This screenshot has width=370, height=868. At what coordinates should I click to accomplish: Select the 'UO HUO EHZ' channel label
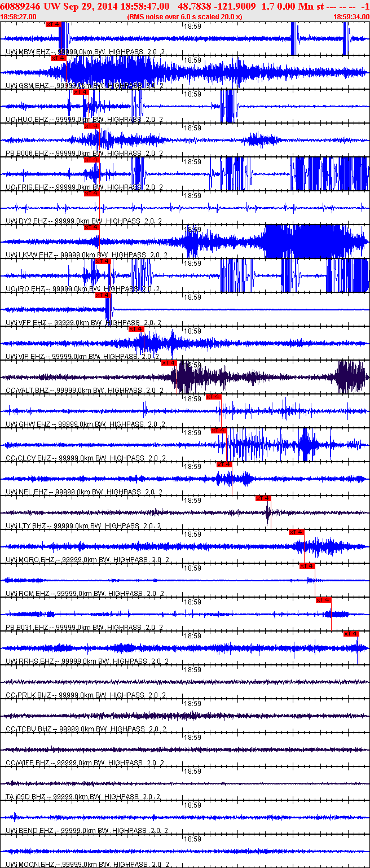28,119
